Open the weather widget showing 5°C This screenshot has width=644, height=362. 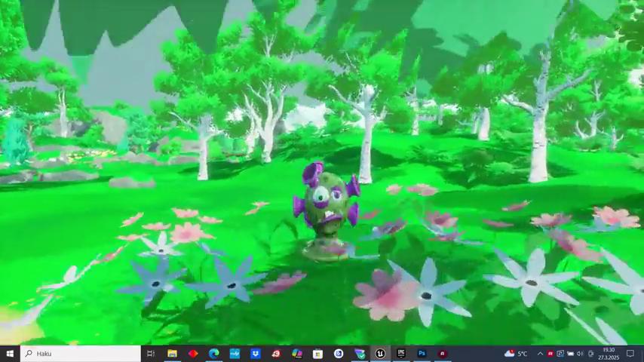[516, 354]
